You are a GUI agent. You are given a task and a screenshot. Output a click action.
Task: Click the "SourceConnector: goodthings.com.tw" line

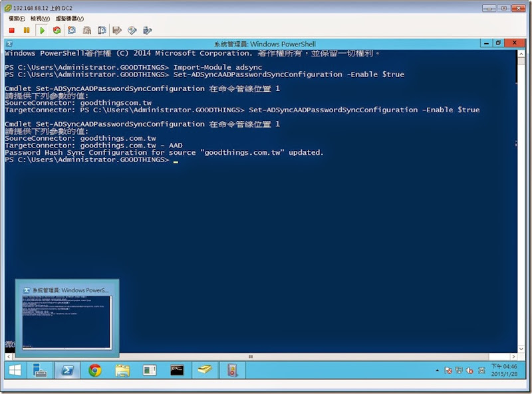(x=80, y=138)
